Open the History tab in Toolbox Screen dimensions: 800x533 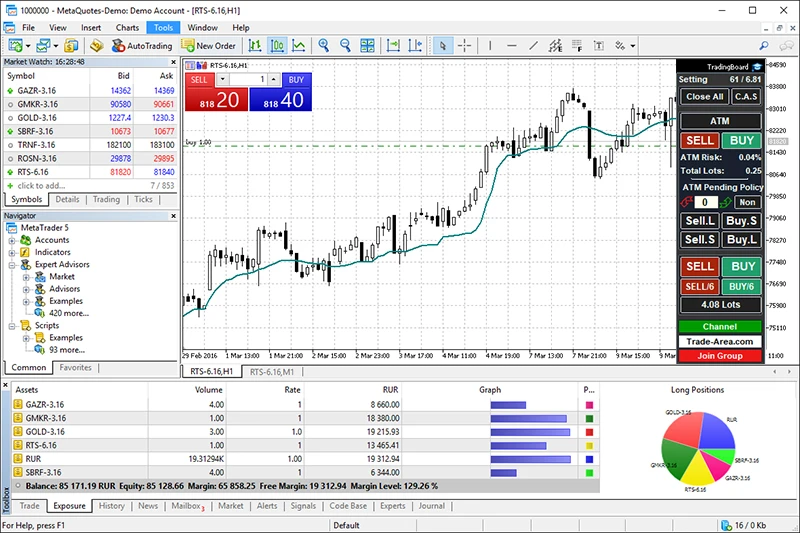[x=112, y=506]
